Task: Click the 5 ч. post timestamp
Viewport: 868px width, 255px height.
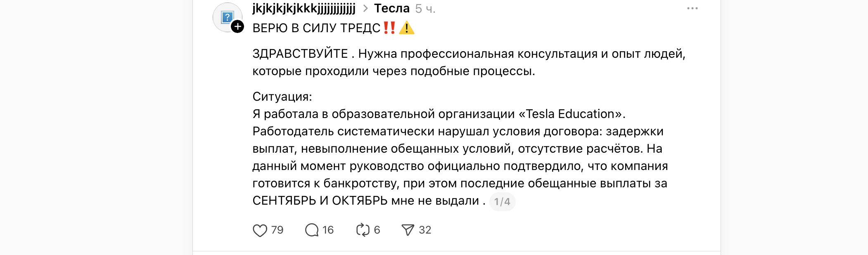Action: pos(425,9)
